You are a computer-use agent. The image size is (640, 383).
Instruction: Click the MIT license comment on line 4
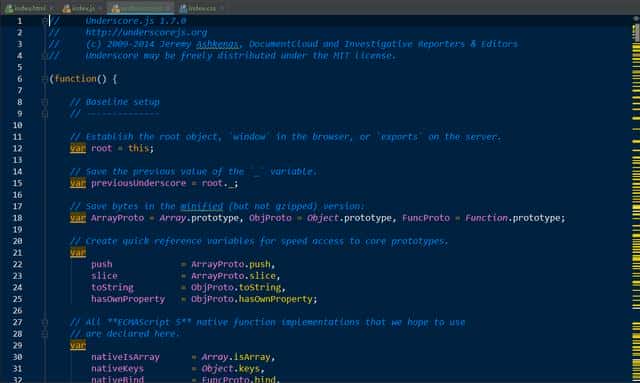(240, 56)
